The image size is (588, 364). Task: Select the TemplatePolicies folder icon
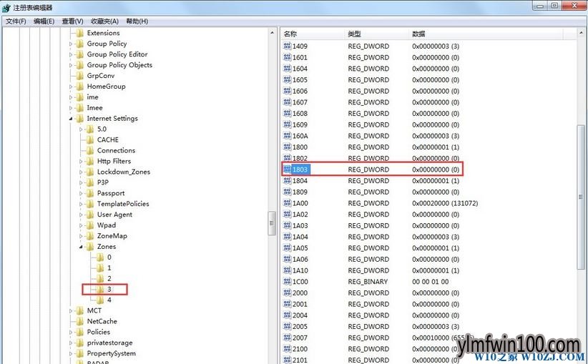pos(89,204)
